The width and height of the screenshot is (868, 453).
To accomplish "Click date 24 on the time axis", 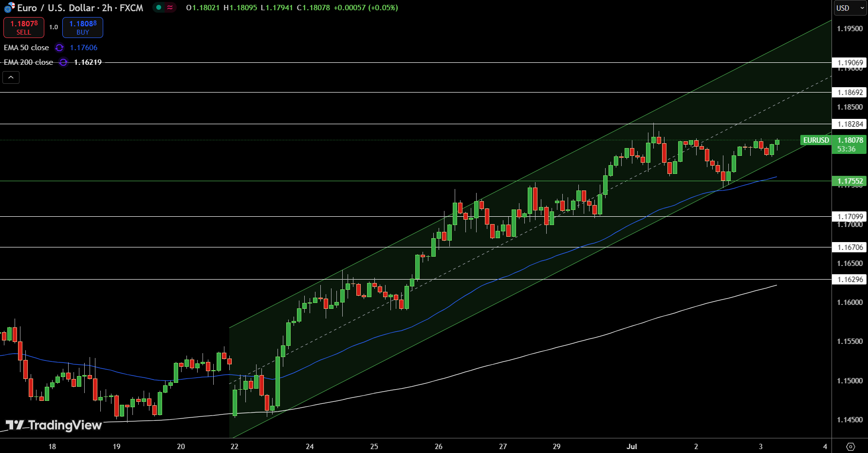I will tap(310, 446).
